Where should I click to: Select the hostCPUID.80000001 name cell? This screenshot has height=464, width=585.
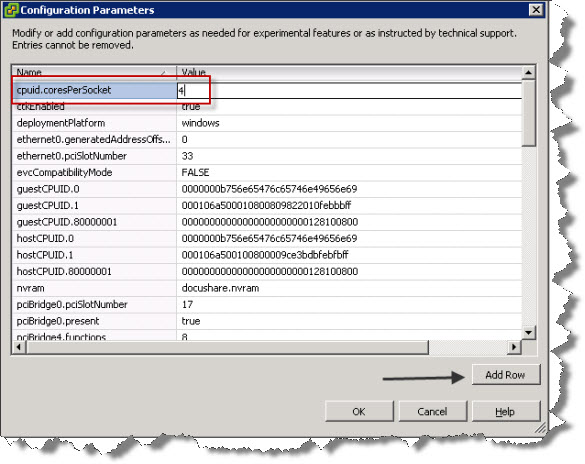(94, 271)
